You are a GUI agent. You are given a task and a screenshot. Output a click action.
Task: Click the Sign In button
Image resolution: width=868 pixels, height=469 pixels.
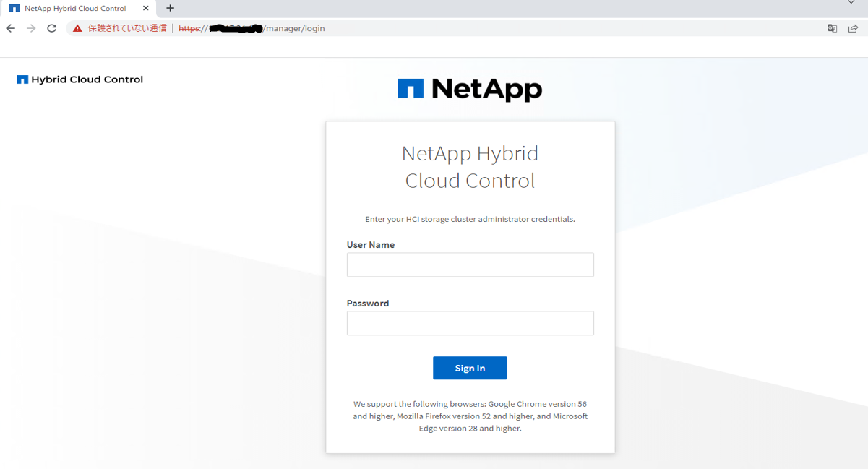pyautogui.click(x=470, y=368)
